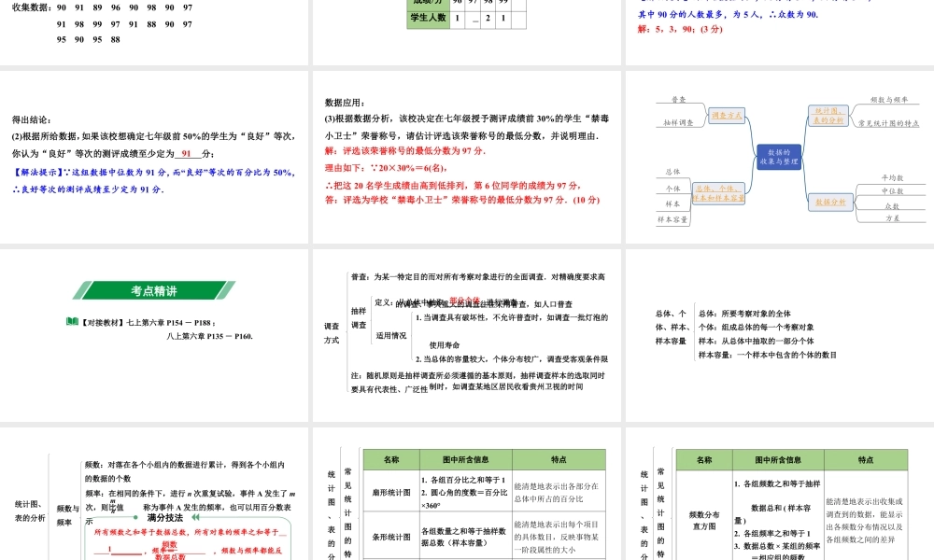Screen dimensions: 934x560
Task: Click the 数据分析 mind map node
Action: click(830, 202)
